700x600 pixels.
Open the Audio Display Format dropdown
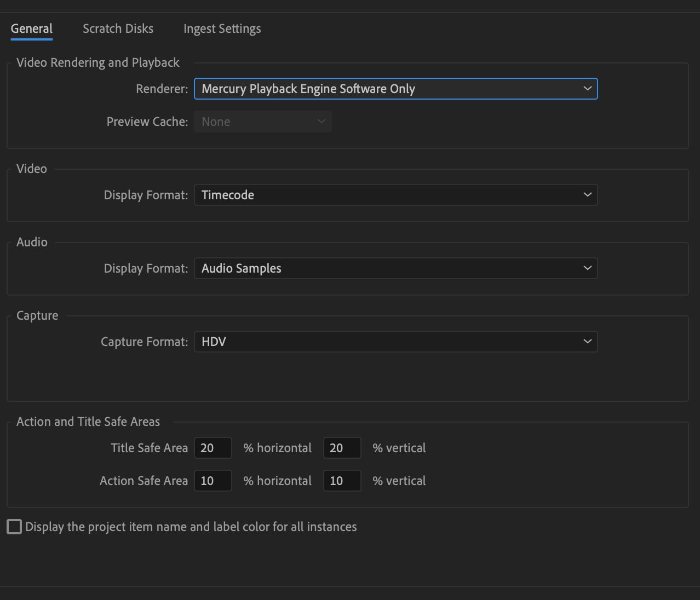tap(395, 268)
